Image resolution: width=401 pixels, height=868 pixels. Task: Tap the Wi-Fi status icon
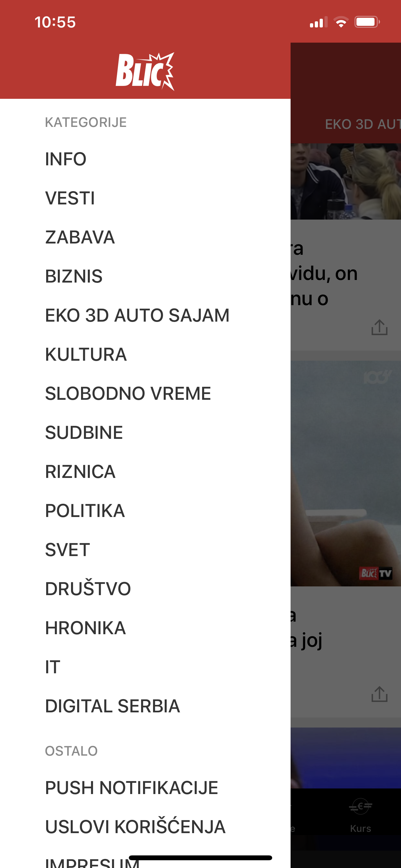pos(341,22)
